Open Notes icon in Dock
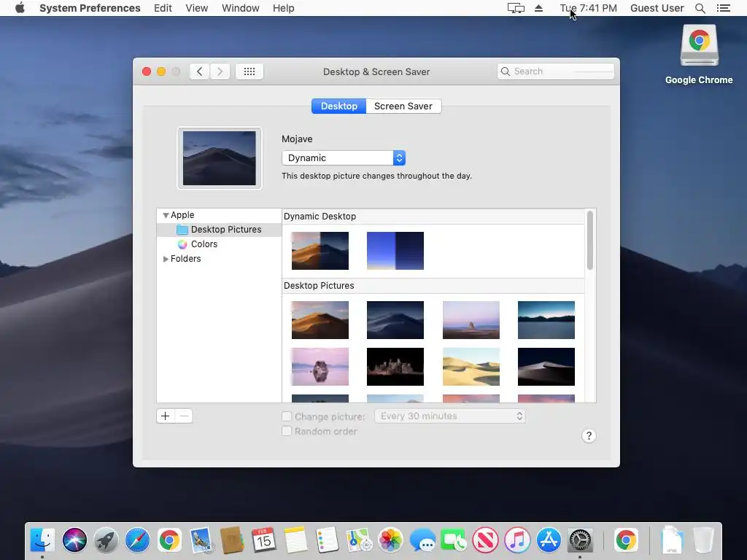The height and width of the screenshot is (560, 747). (295, 540)
